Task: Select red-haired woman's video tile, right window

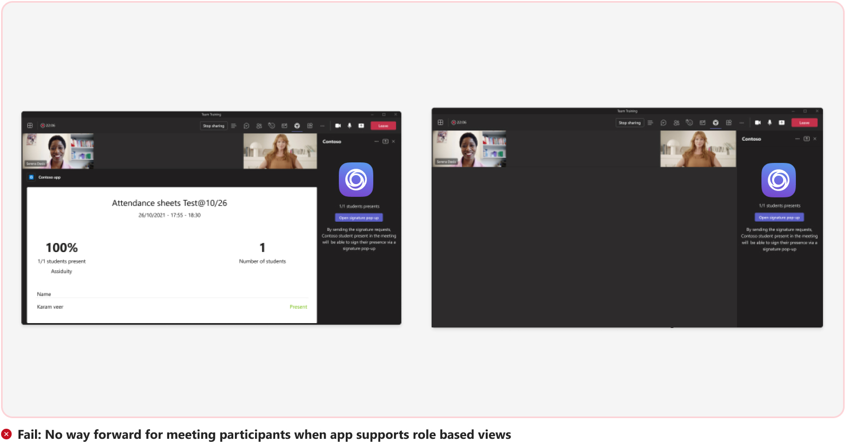Action: [x=698, y=149]
